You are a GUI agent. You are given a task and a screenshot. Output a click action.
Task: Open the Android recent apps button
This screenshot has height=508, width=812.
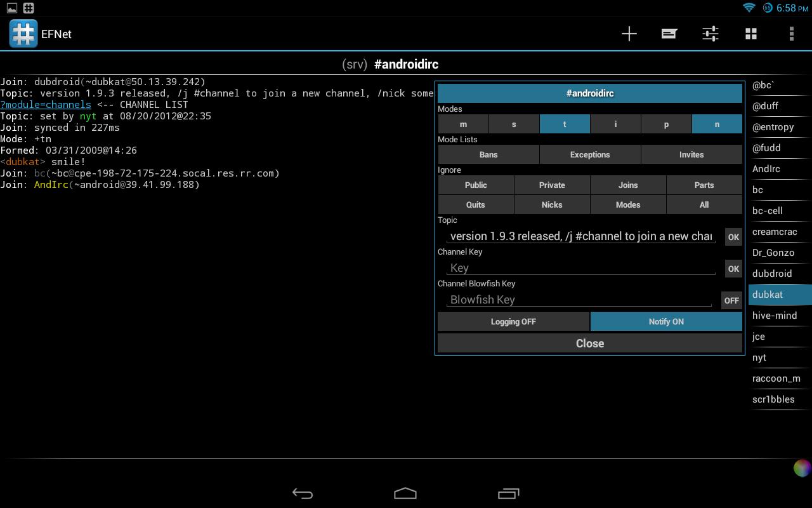click(508, 493)
